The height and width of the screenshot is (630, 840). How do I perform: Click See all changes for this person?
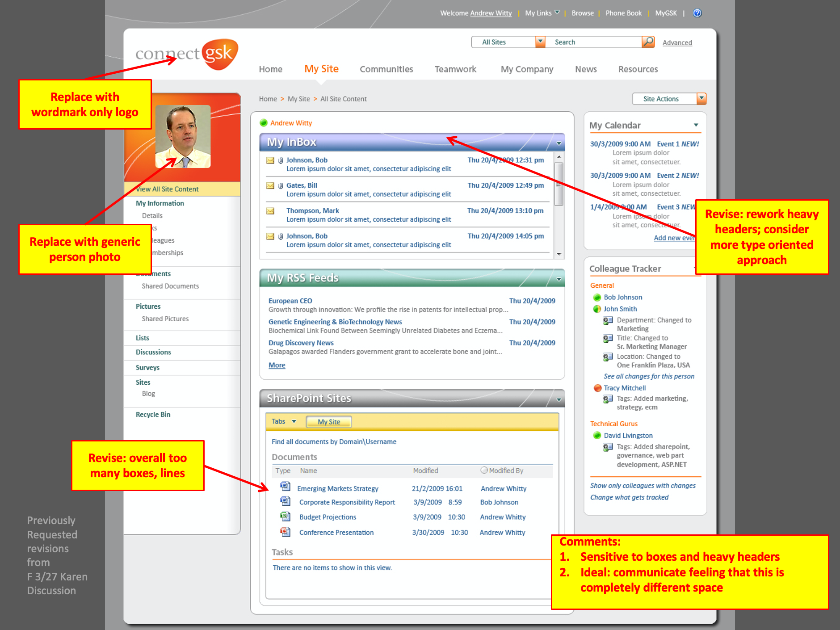tap(649, 376)
